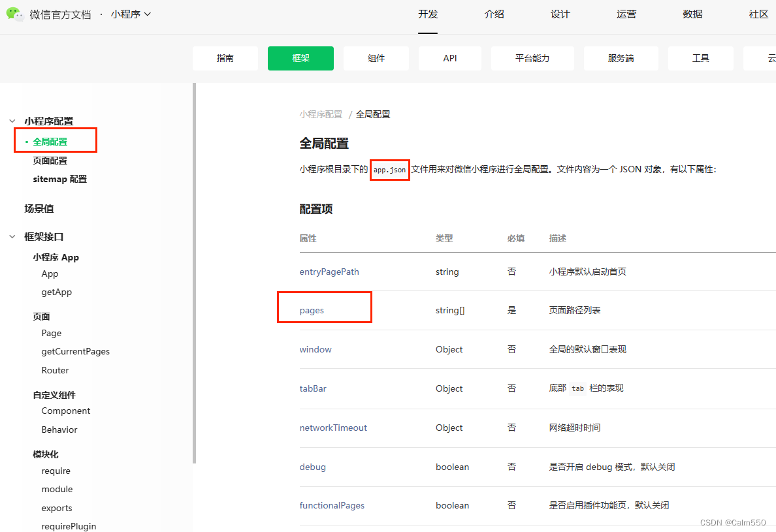776x532 pixels.
Task: Select the 开发 top navigation tab
Action: 428,14
